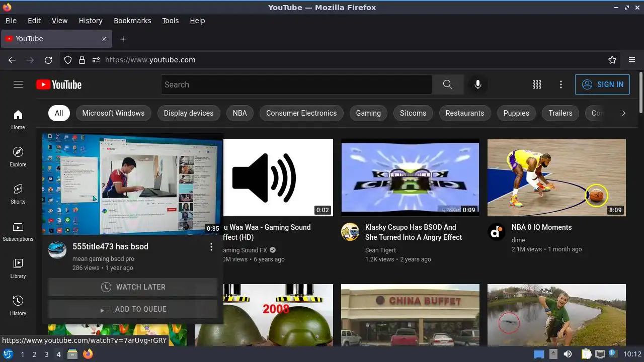Screen dimensions: 644x362
Task: Open the YouTube apps grid icon
Action: pyautogui.click(x=537, y=84)
